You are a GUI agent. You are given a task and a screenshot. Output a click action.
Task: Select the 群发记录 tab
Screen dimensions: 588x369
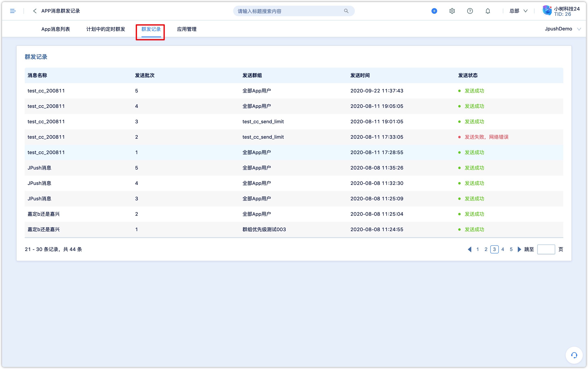pos(151,29)
